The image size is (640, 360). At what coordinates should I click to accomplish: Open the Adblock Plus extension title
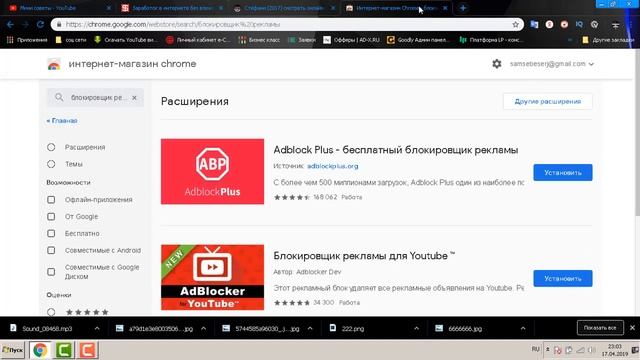coord(396,150)
